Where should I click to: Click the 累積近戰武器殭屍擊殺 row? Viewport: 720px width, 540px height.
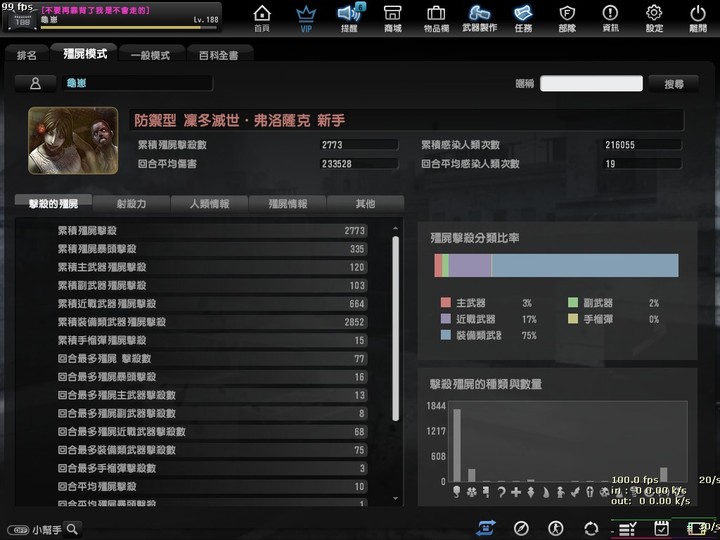click(x=212, y=304)
